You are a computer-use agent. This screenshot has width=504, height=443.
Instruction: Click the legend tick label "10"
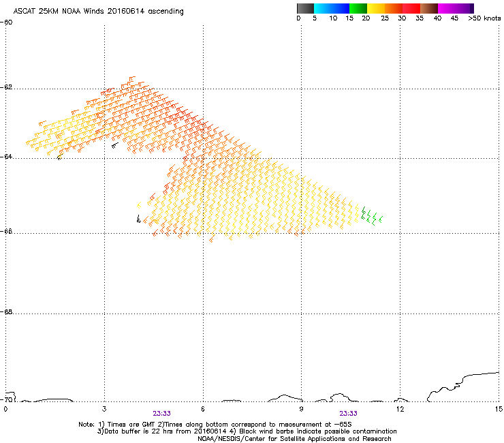click(333, 18)
